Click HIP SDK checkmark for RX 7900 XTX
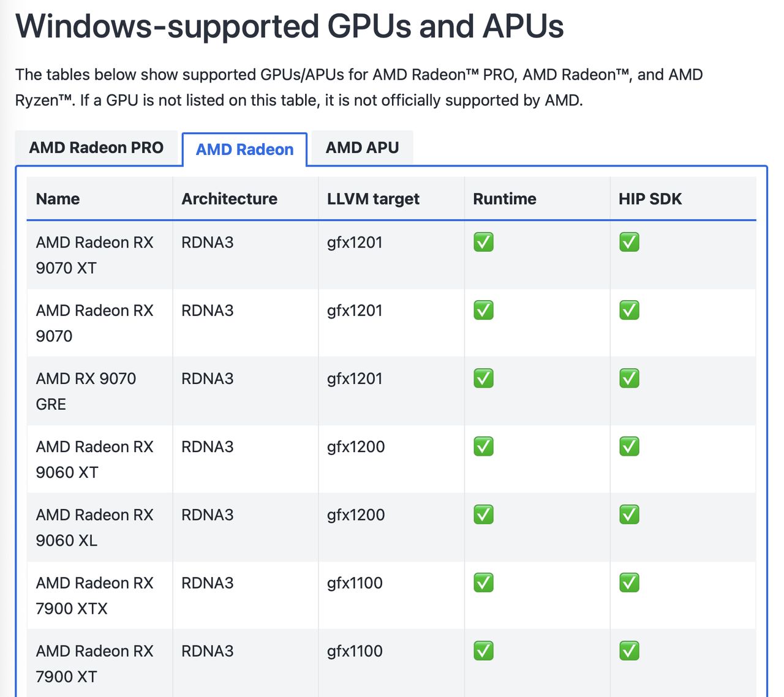The image size is (784, 697). 629,582
